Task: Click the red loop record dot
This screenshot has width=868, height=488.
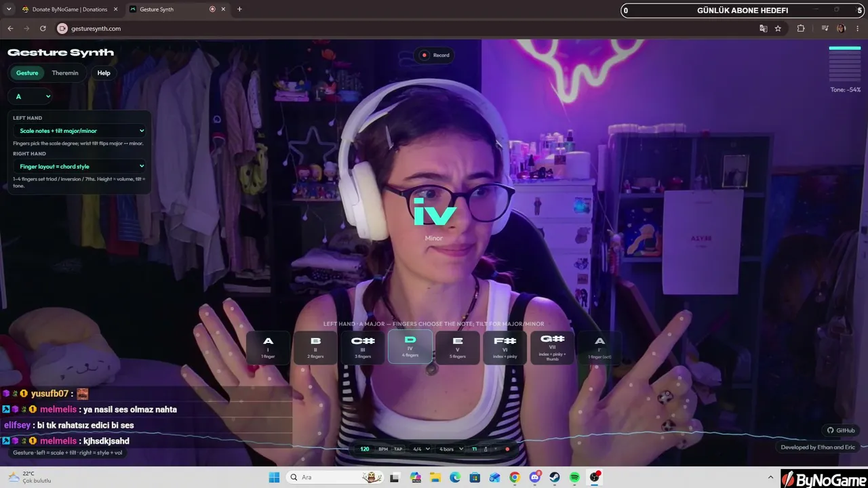Action: click(507, 449)
